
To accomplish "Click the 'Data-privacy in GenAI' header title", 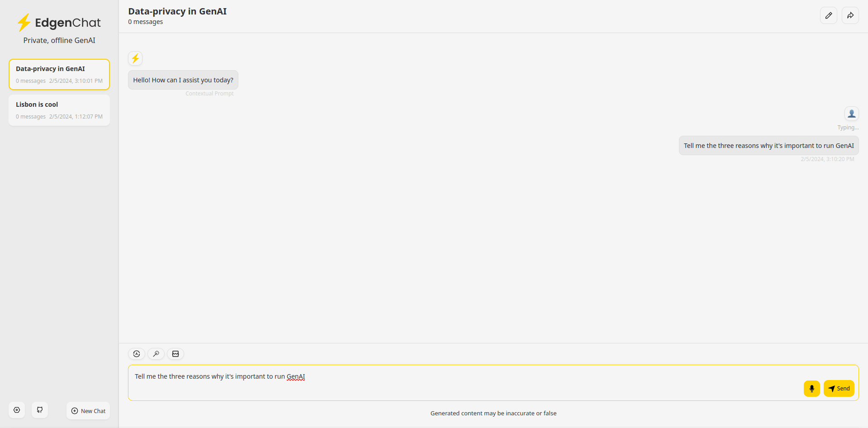I will (x=177, y=11).
